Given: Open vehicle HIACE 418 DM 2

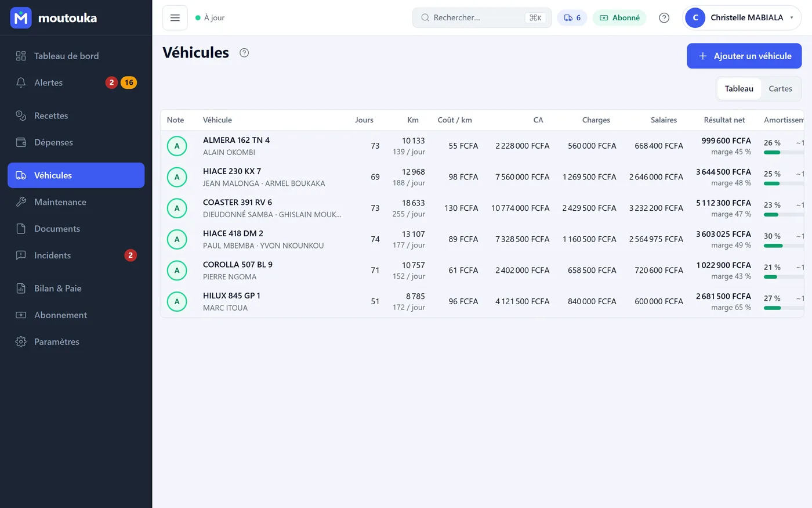Looking at the screenshot, I should (233, 233).
